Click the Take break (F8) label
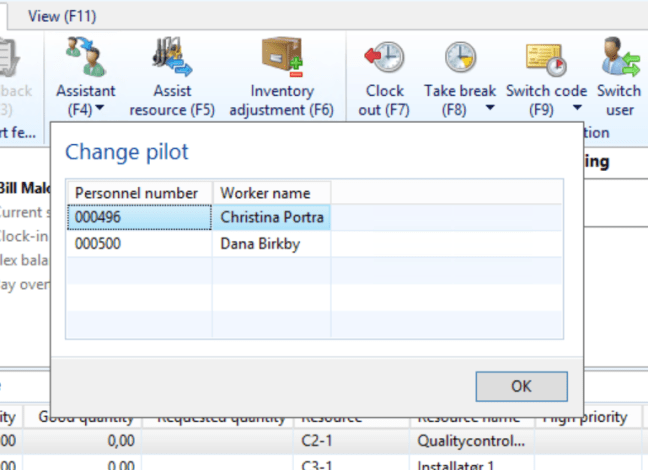The width and height of the screenshot is (648, 470). pos(460,100)
